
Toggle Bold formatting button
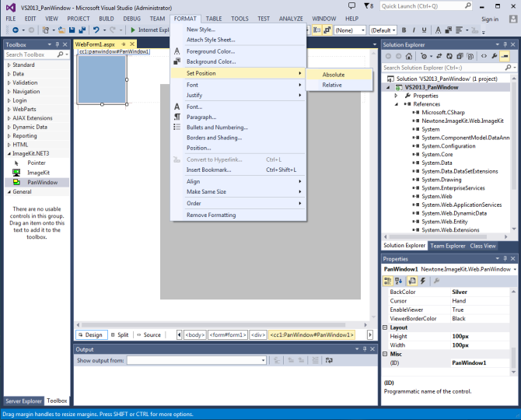click(x=404, y=30)
